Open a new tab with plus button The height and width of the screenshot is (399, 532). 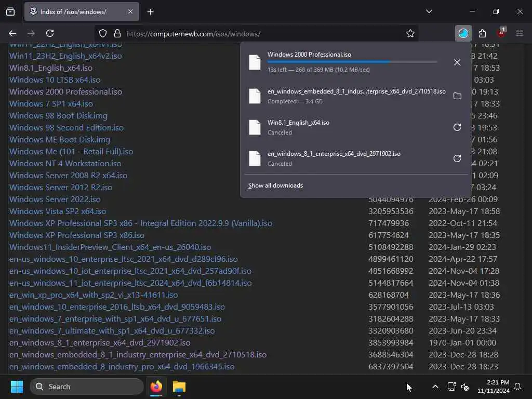(151, 12)
